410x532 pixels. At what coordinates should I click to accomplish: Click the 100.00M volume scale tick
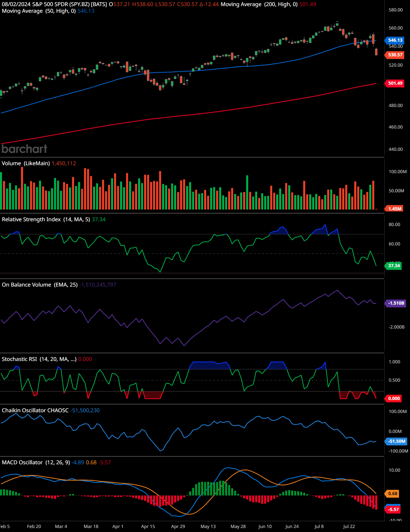(398, 172)
